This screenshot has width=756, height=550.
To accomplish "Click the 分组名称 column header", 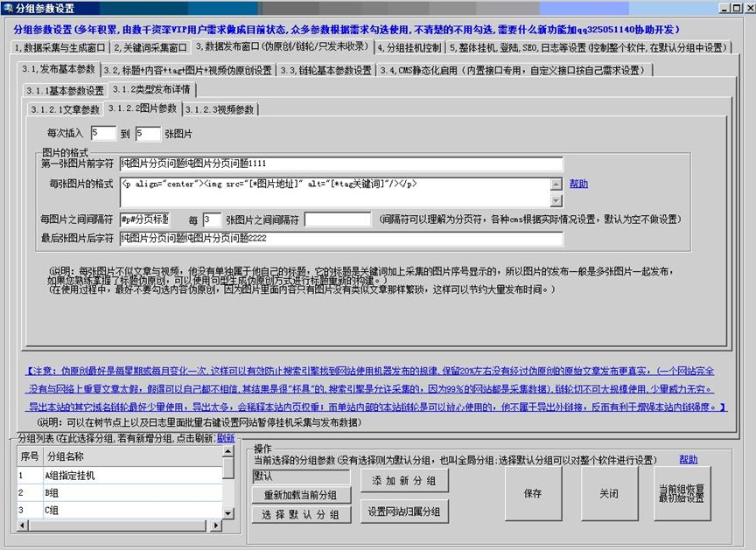I will click(133, 456).
